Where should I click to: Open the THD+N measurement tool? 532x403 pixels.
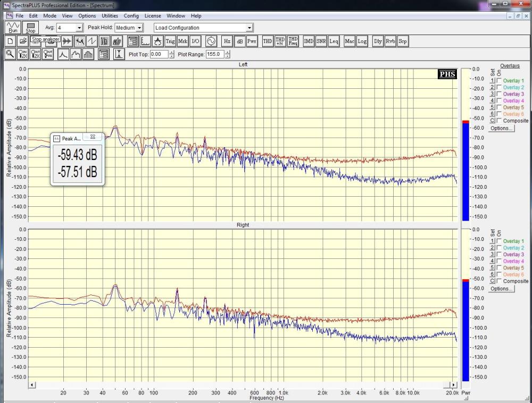[280, 41]
